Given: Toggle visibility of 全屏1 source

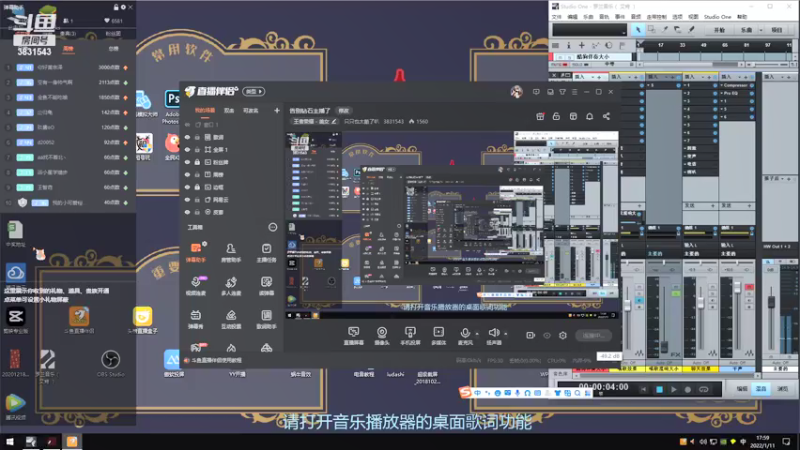Looking at the screenshot, I should tap(187, 149).
